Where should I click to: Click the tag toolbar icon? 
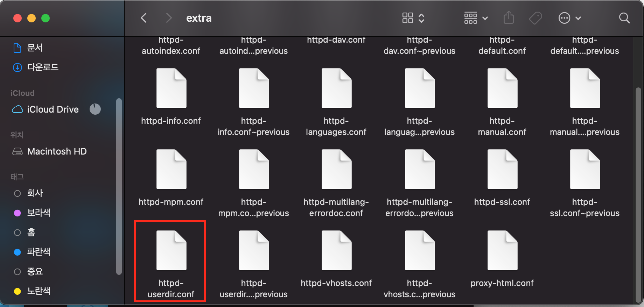tap(535, 18)
